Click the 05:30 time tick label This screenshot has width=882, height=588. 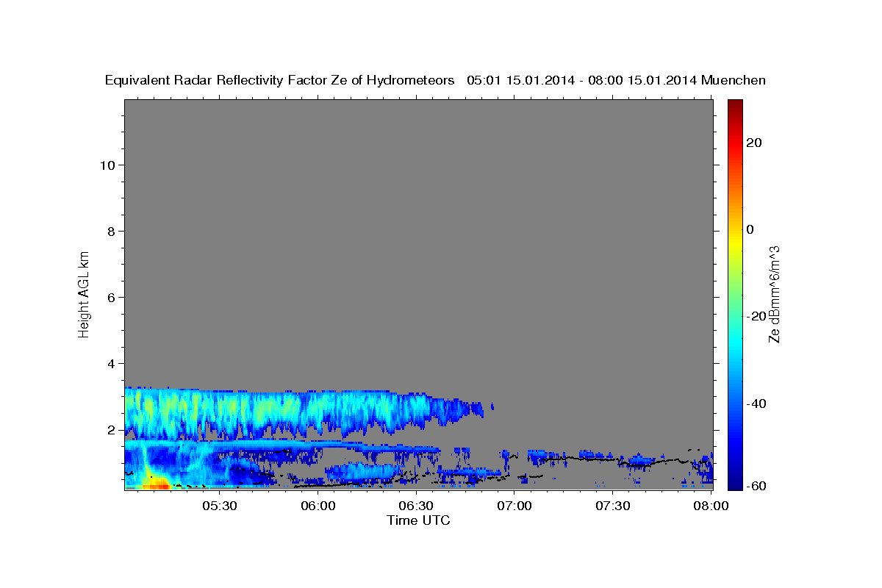click(x=219, y=506)
